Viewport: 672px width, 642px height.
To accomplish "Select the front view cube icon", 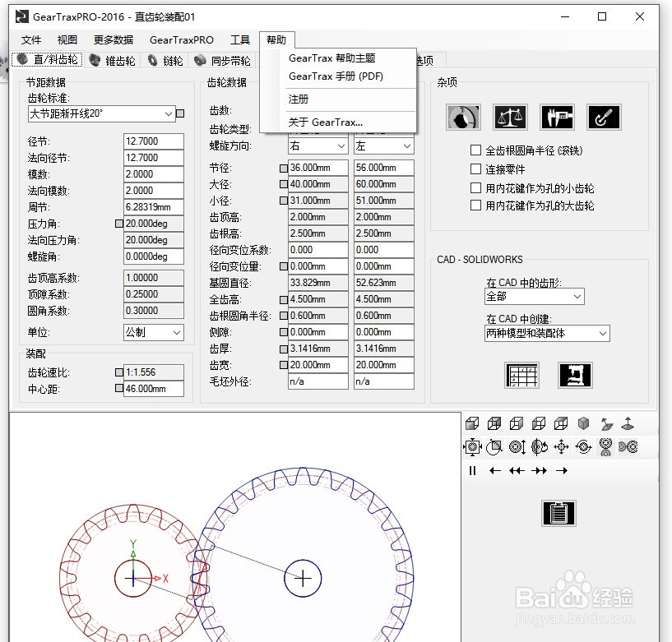I will (x=472, y=423).
